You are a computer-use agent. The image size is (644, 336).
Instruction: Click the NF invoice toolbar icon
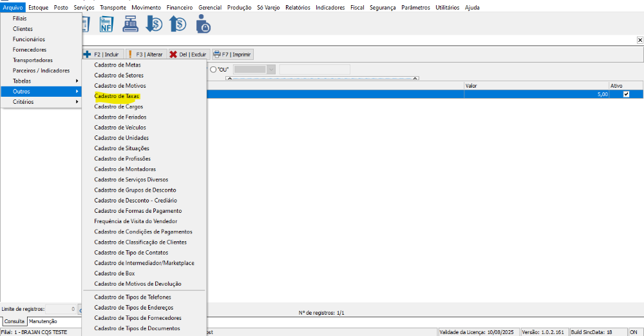[106, 25]
